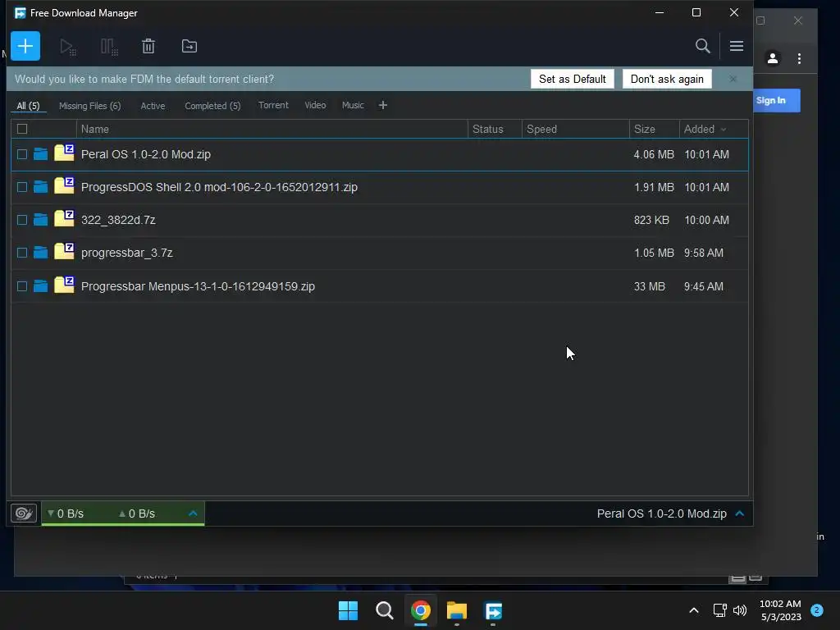Dismiss the default torrent client banner

[x=733, y=79]
